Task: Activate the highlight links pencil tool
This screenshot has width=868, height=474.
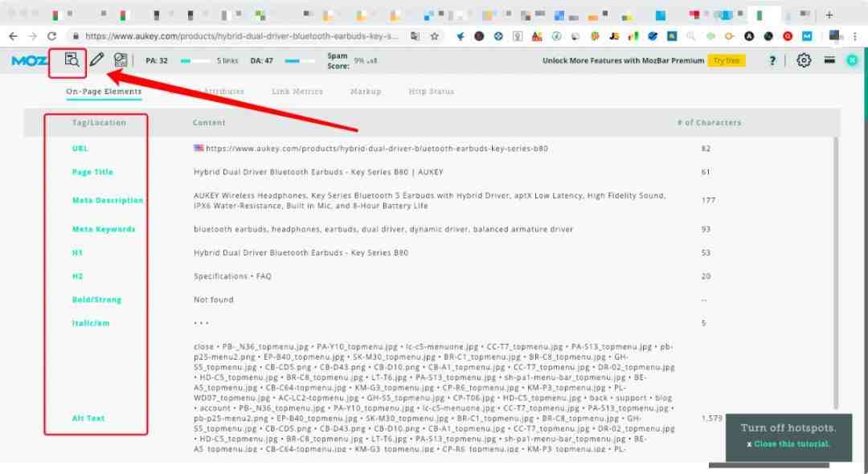Action: 97,59
